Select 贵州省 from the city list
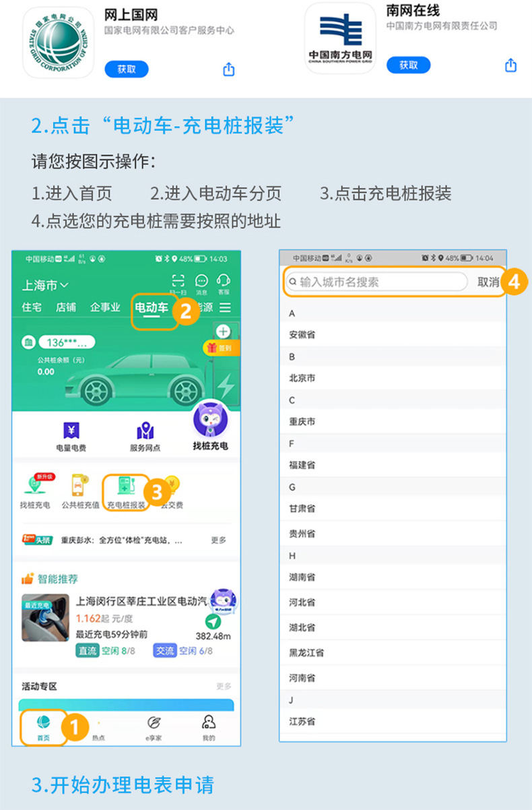The image size is (532, 810). [393, 534]
